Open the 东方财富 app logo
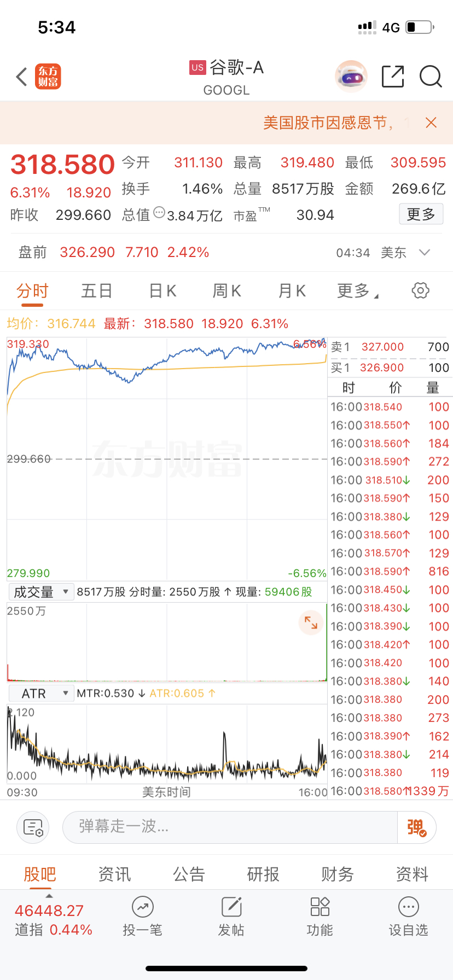 (48, 77)
